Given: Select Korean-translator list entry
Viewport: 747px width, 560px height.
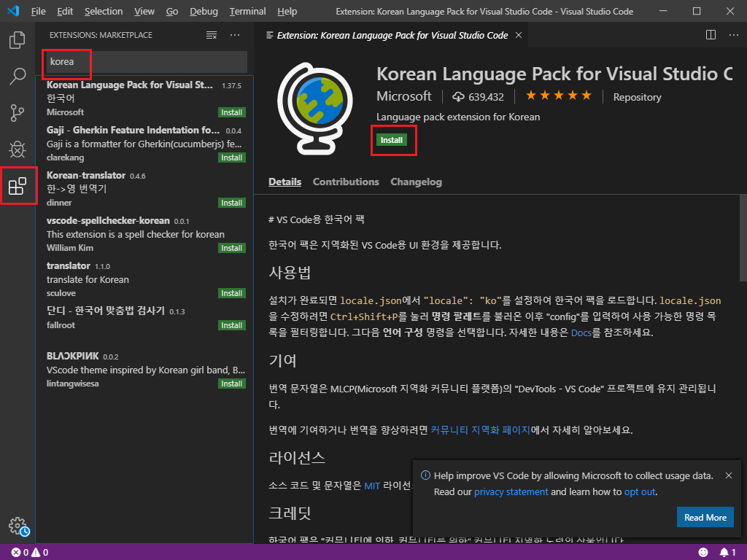Looking at the screenshot, I should (144, 189).
